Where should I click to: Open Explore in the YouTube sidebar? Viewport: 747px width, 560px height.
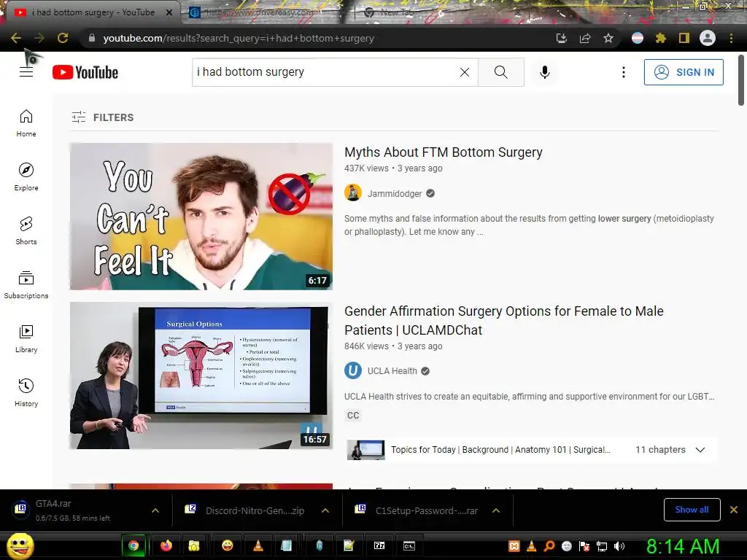[26, 177]
